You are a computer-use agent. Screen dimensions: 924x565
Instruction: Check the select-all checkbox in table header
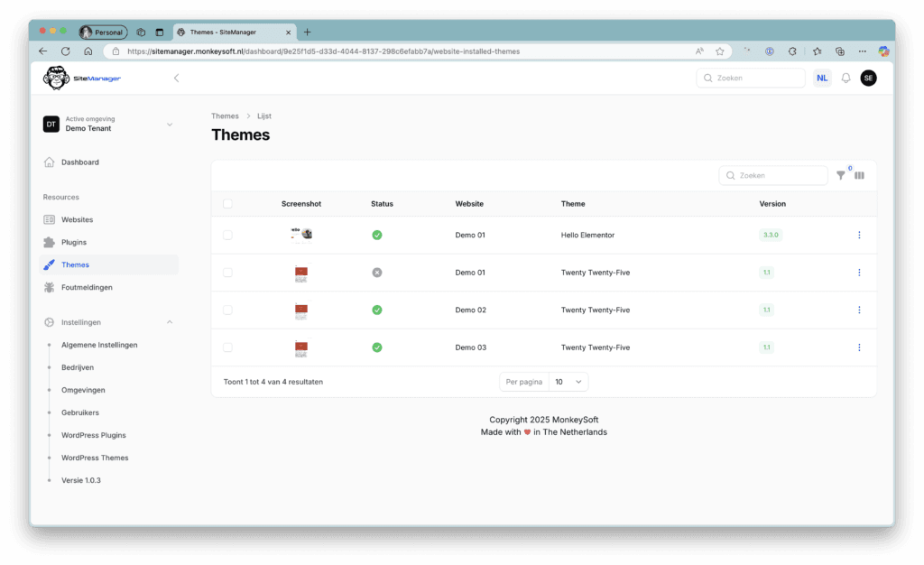(x=227, y=204)
